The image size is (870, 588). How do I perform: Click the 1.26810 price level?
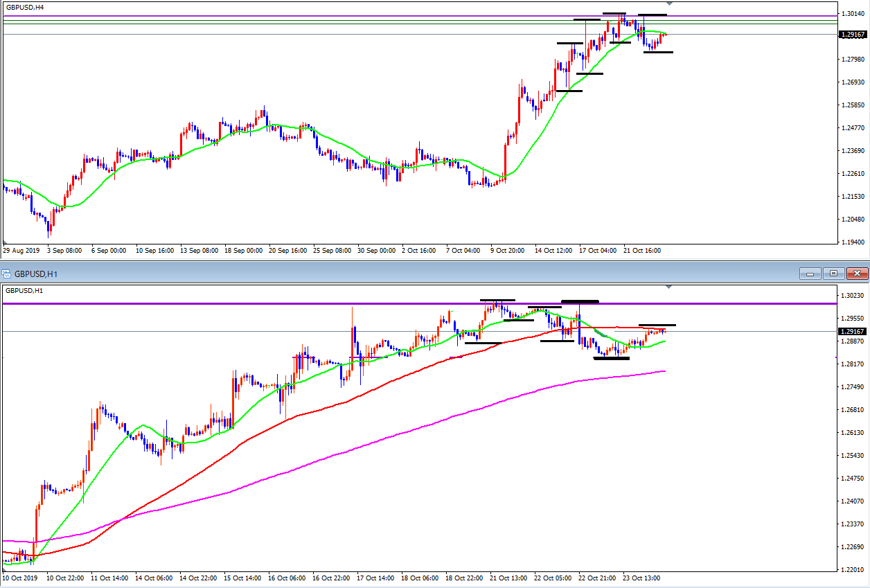tap(852, 410)
